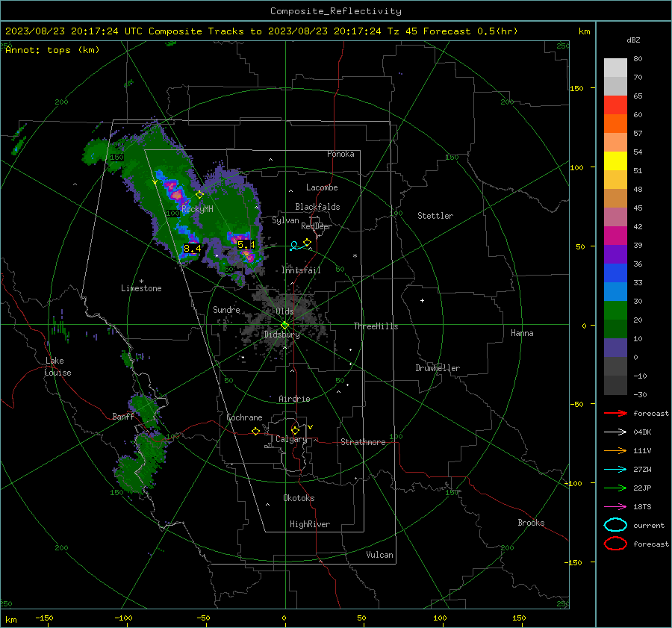Click the RedDeer city label
This screenshot has height=628, width=672.
pyautogui.click(x=317, y=226)
